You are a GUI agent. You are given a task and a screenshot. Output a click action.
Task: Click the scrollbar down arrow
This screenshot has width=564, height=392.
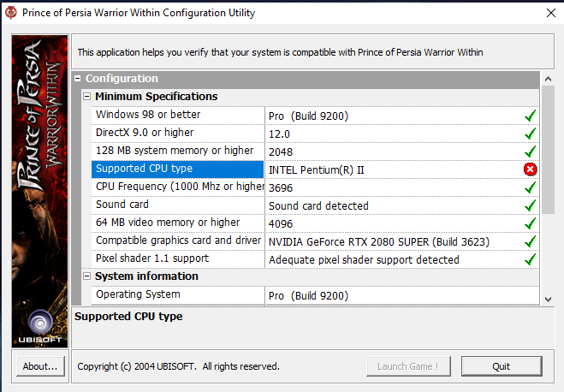[x=549, y=298]
